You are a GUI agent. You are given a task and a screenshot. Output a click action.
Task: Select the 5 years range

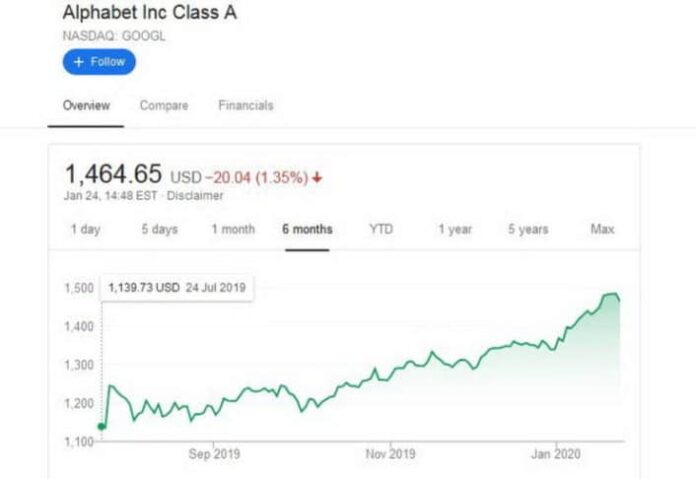coord(528,229)
